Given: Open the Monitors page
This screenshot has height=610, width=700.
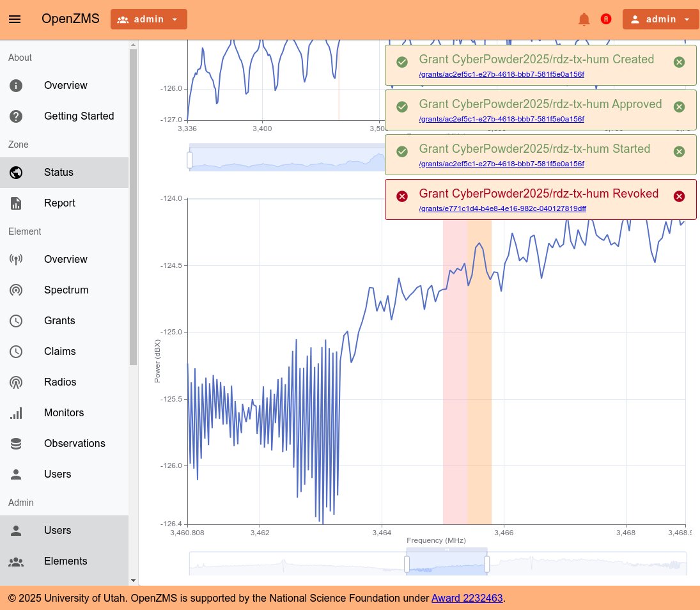Looking at the screenshot, I should coord(65,413).
